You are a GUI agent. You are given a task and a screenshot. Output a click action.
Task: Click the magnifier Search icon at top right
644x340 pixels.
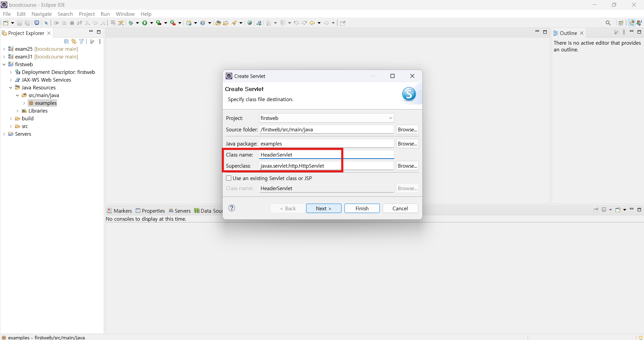[x=608, y=23]
